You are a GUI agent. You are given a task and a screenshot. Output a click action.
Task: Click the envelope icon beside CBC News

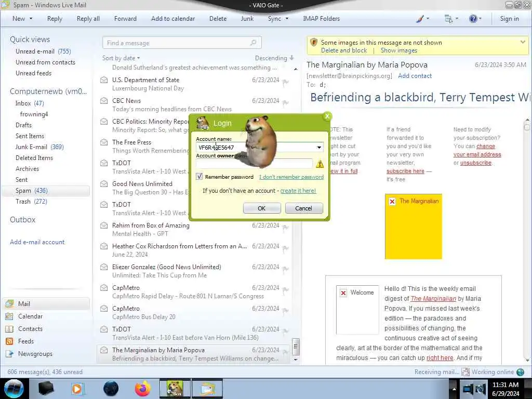point(104,101)
